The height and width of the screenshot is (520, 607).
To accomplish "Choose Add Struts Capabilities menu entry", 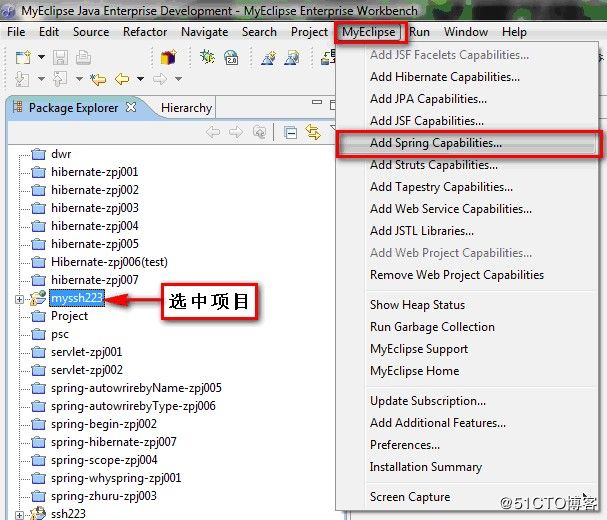I will coord(467,165).
